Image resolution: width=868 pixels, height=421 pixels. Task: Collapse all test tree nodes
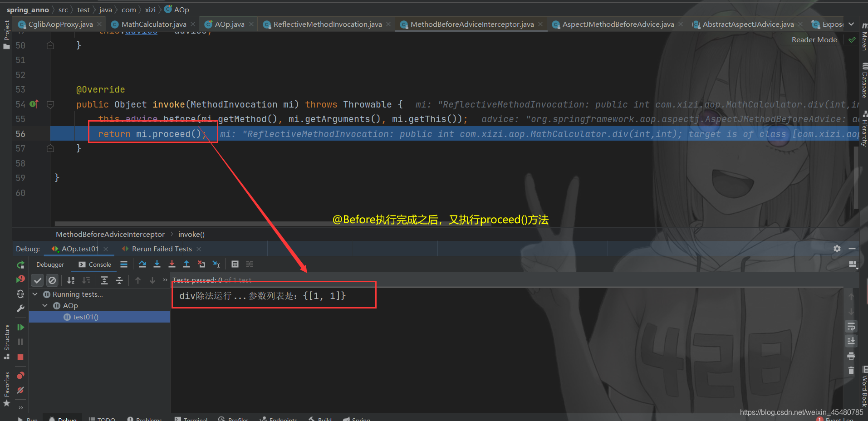119,280
